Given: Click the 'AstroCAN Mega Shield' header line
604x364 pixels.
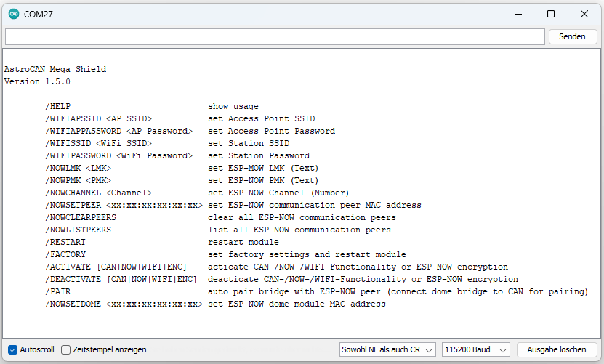Looking at the screenshot, I should 55,69.
